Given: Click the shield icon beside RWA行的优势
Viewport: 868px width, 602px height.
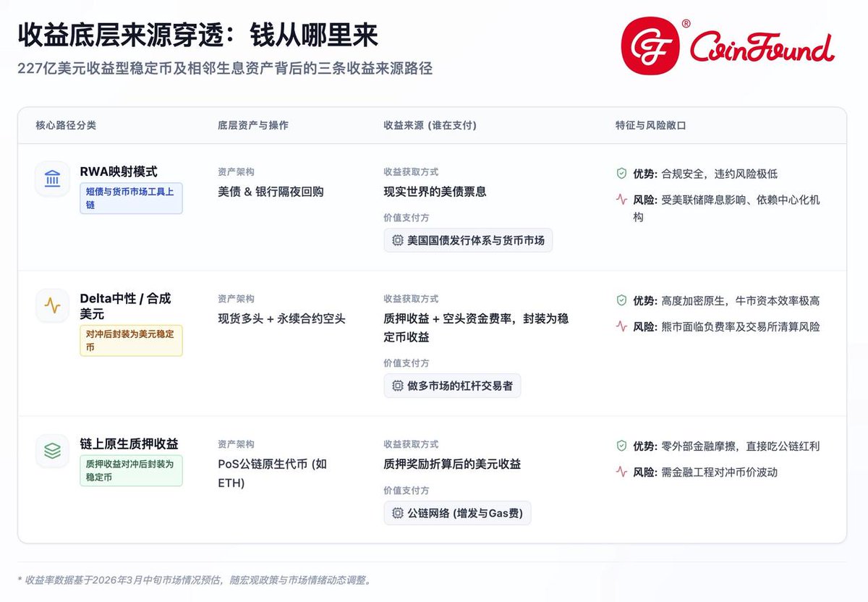Looking at the screenshot, I should pyautogui.click(x=621, y=174).
